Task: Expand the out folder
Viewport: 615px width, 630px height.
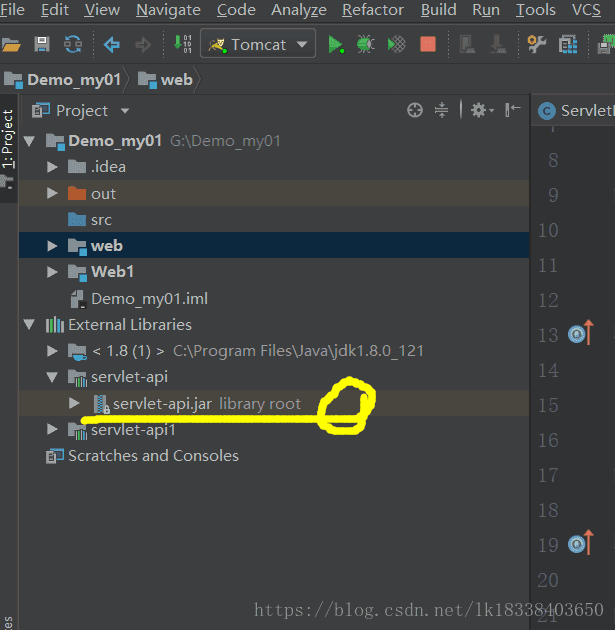Action: tap(52, 193)
